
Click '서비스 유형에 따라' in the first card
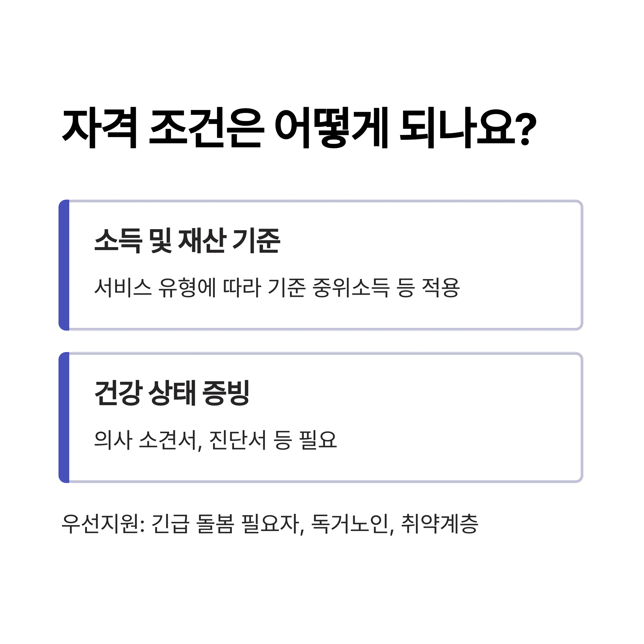click(178, 287)
